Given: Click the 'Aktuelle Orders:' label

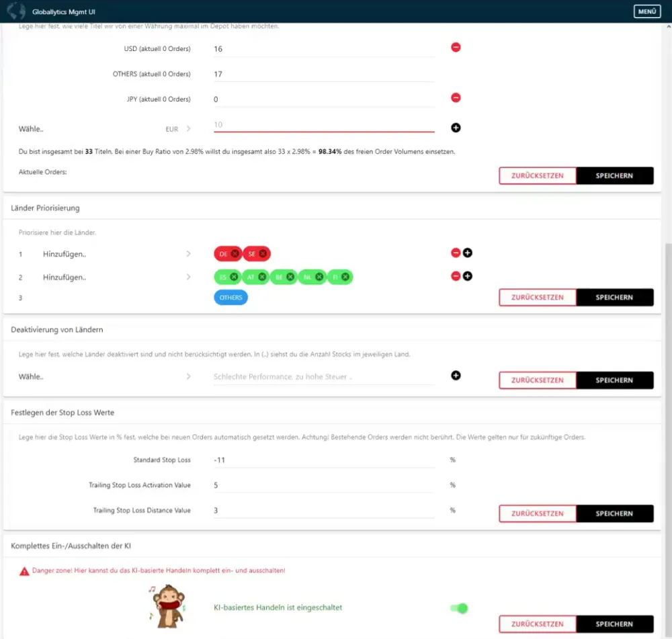Looking at the screenshot, I should [42, 172].
